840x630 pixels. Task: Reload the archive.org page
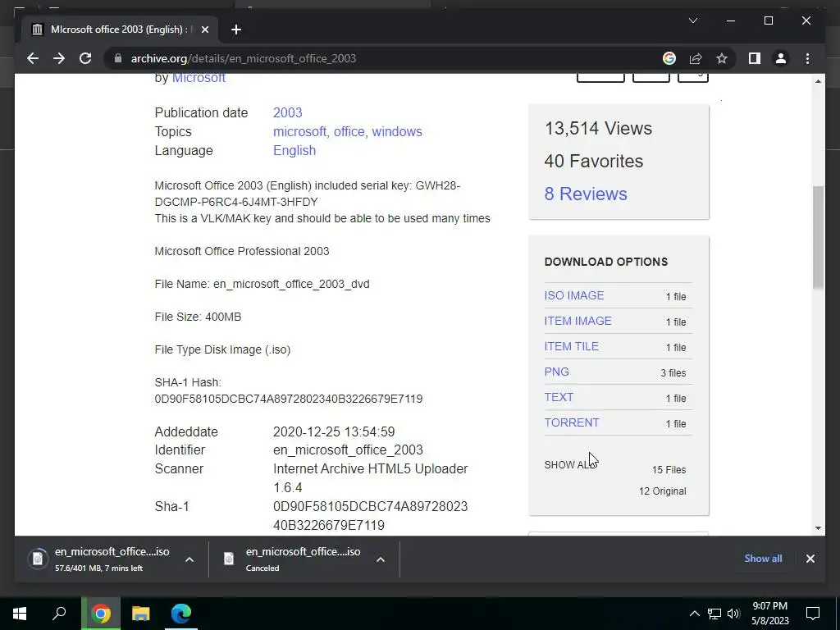pyautogui.click(x=85, y=58)
